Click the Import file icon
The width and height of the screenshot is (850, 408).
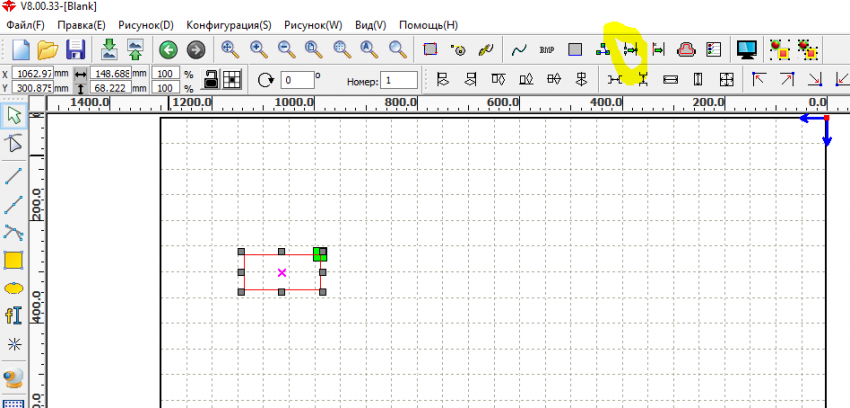108,49
